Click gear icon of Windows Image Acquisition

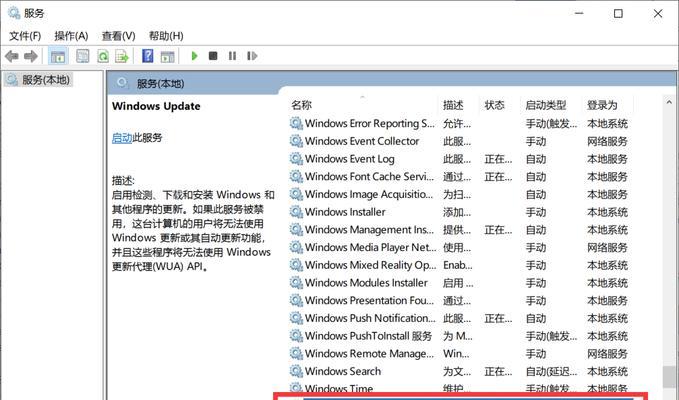[x=296, y=194]
